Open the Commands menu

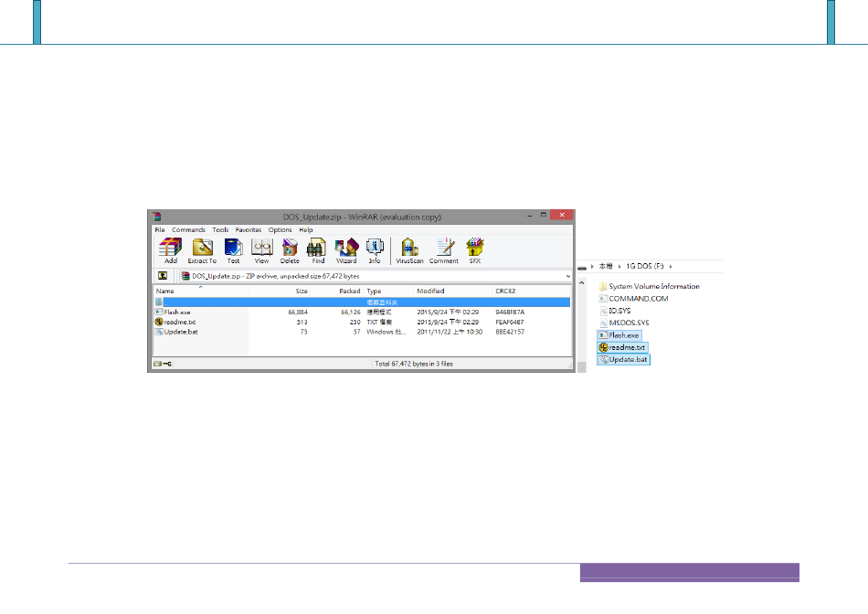[x=188, y=230]
